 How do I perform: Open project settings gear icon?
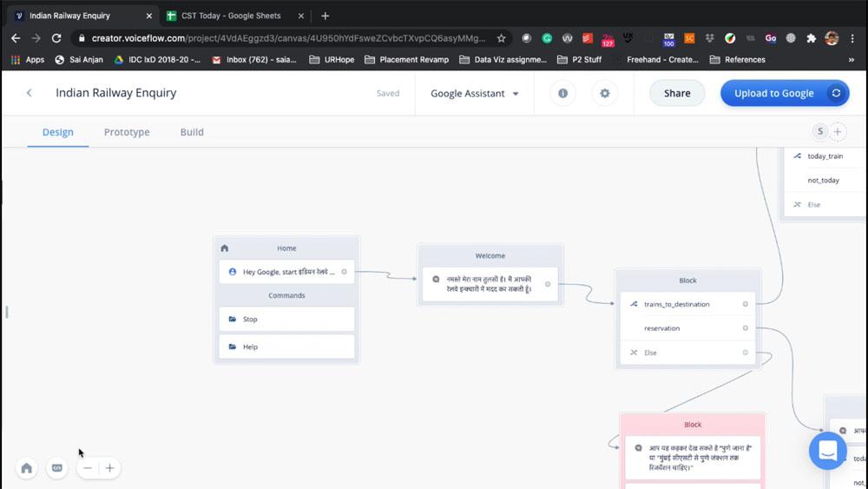click(605, 94)
